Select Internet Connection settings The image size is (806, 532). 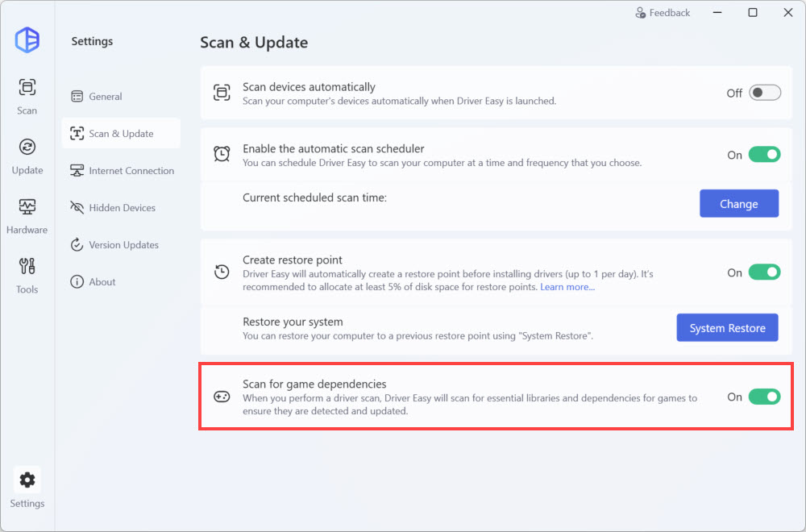point(131,171)
